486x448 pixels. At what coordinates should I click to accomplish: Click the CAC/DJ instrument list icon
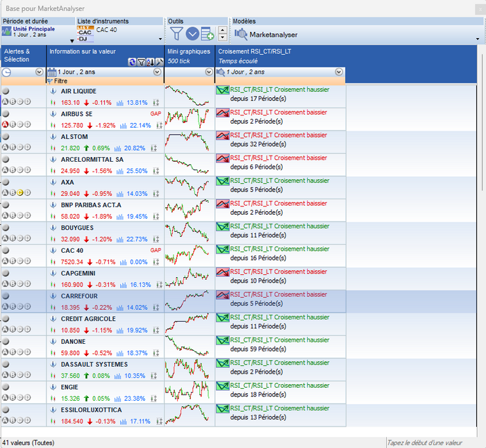point(85,34)
